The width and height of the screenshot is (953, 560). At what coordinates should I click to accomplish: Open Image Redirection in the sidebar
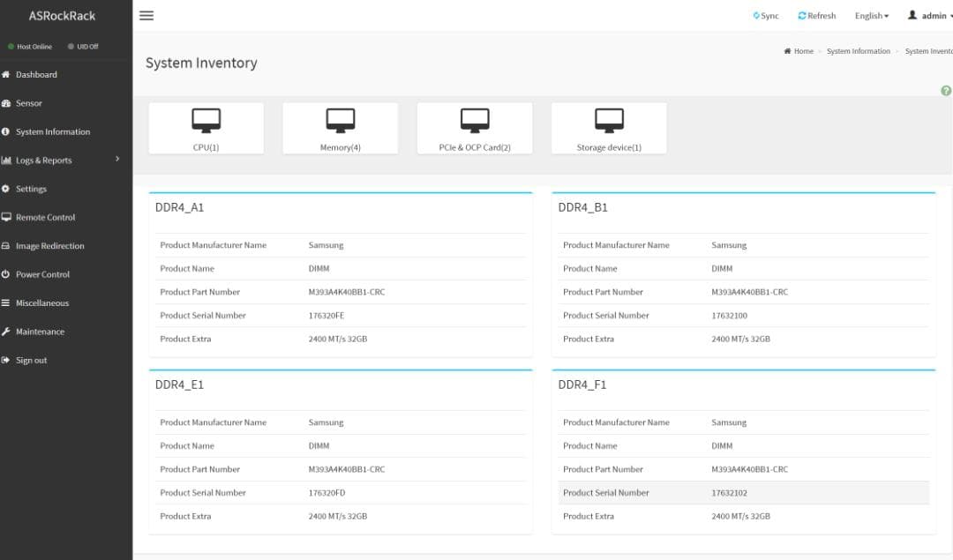[49, 246]
